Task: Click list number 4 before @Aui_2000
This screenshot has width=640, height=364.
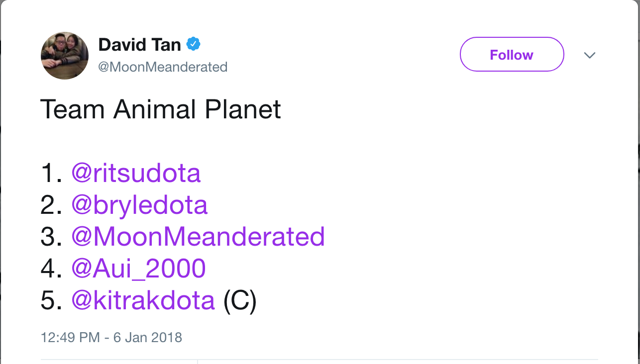Action: pos(51,269)
